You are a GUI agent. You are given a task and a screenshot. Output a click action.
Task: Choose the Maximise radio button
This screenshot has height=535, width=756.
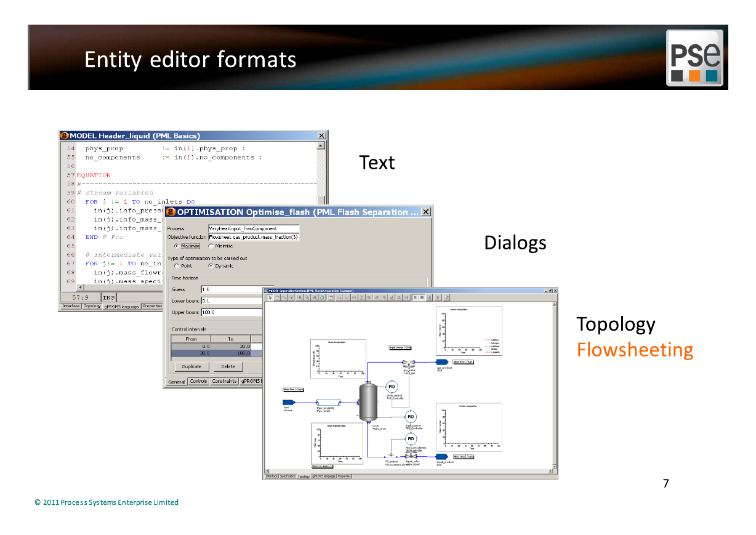coord(177,246)
